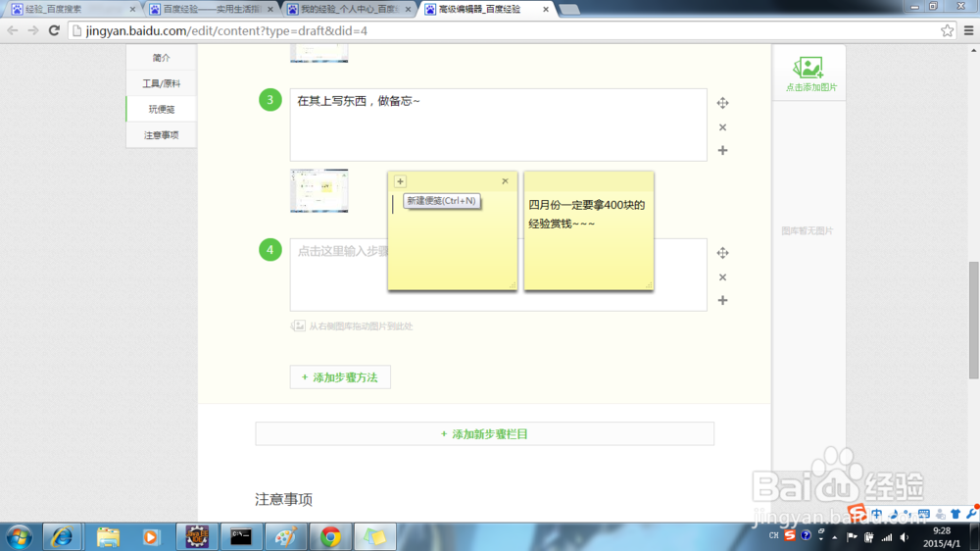Delete step 3 with its X icon
This screenshot has height=551, width=980.
click(x=722, y=126)
